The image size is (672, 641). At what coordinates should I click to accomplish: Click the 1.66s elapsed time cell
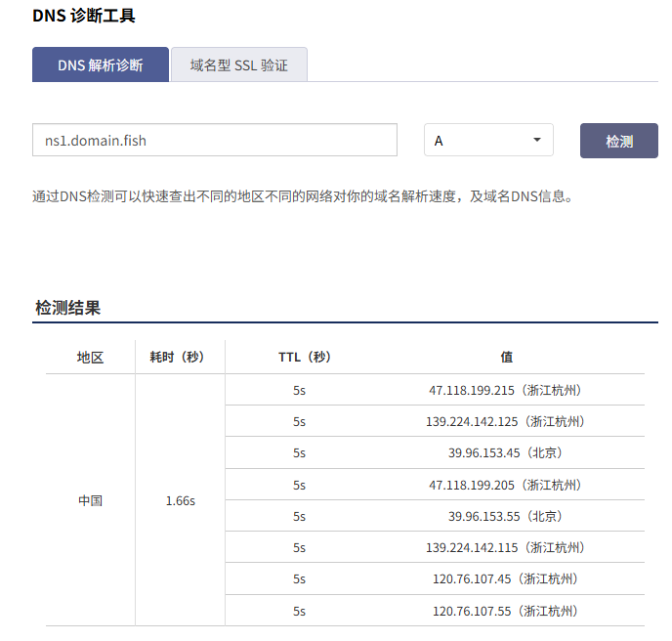[180, 500]
